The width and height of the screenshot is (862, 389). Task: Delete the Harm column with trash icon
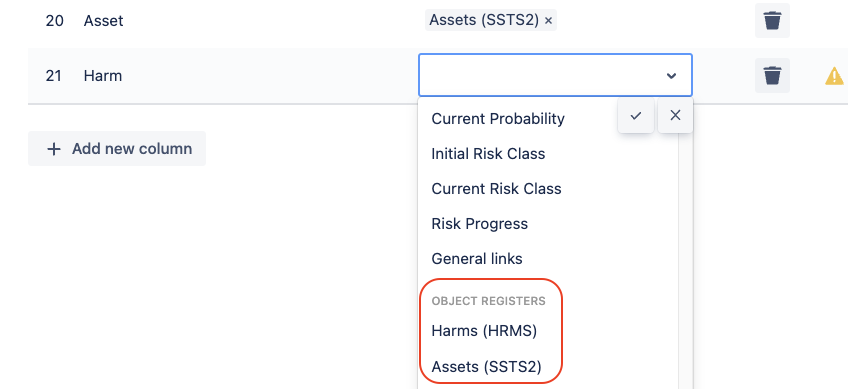772,75
